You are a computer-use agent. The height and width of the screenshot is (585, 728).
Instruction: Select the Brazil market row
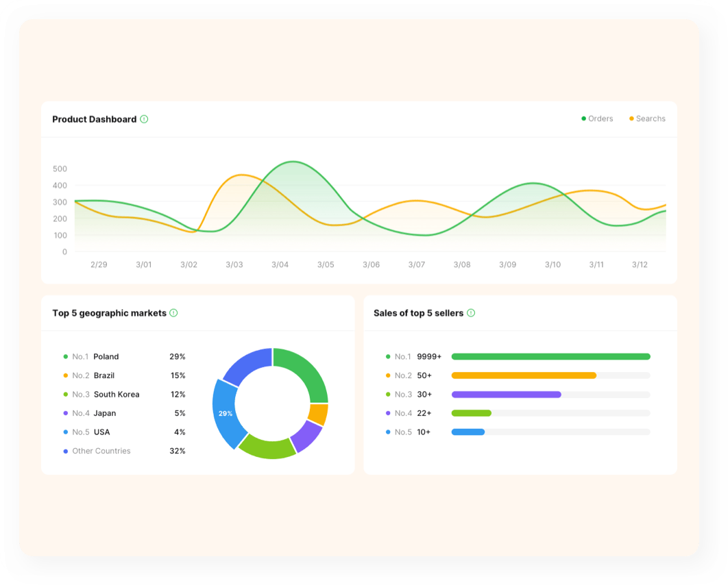click(124, 375)
